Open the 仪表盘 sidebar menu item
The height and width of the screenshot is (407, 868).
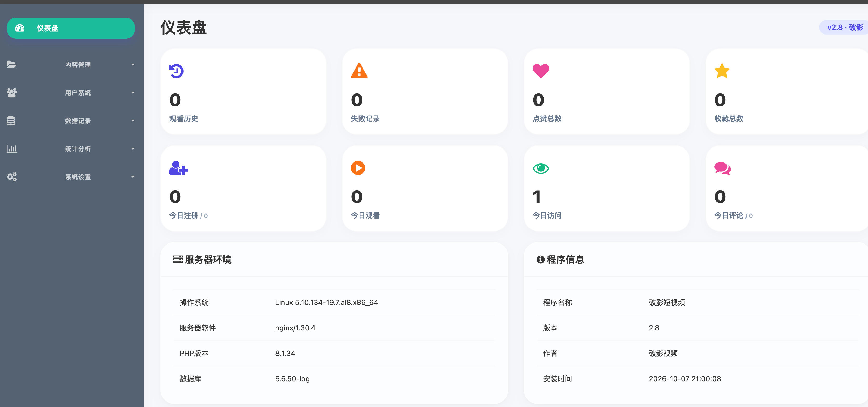[71, 28]
